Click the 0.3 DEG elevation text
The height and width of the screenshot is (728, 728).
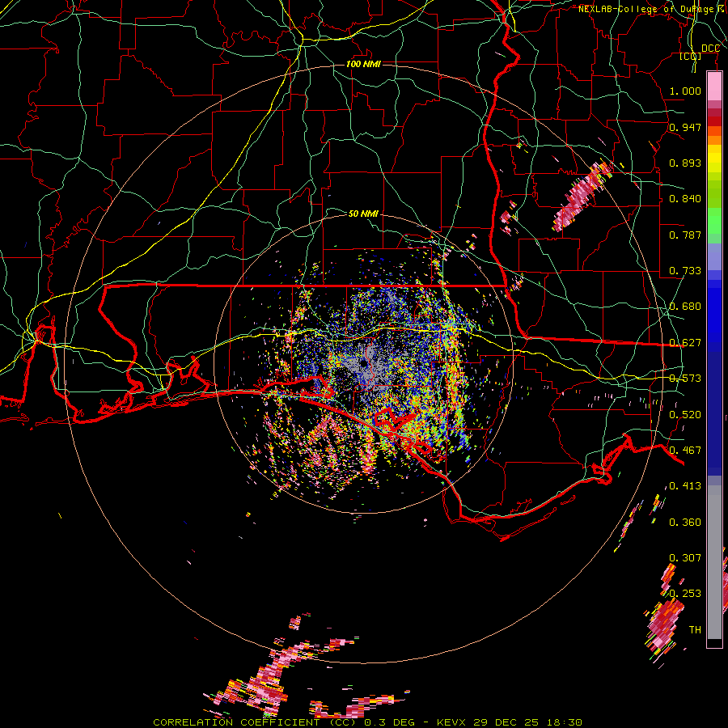(x=390, y=722)
